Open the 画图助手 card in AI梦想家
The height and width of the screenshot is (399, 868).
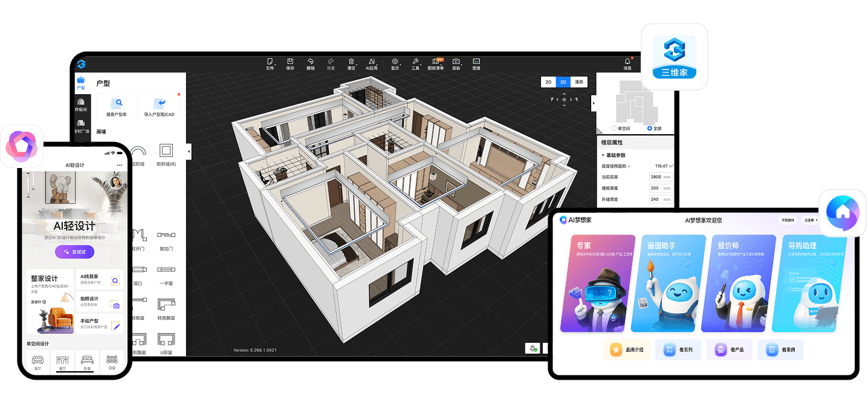pos(668,284)
